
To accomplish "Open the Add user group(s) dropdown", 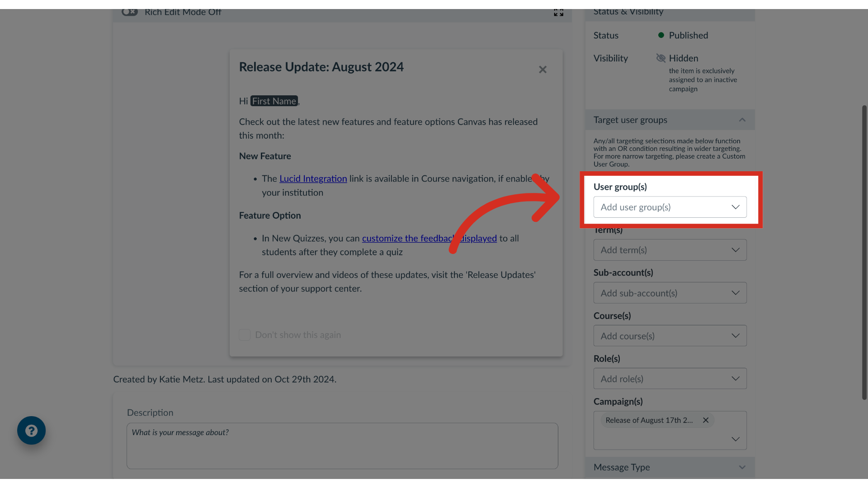I will click(x=670, y=207).
